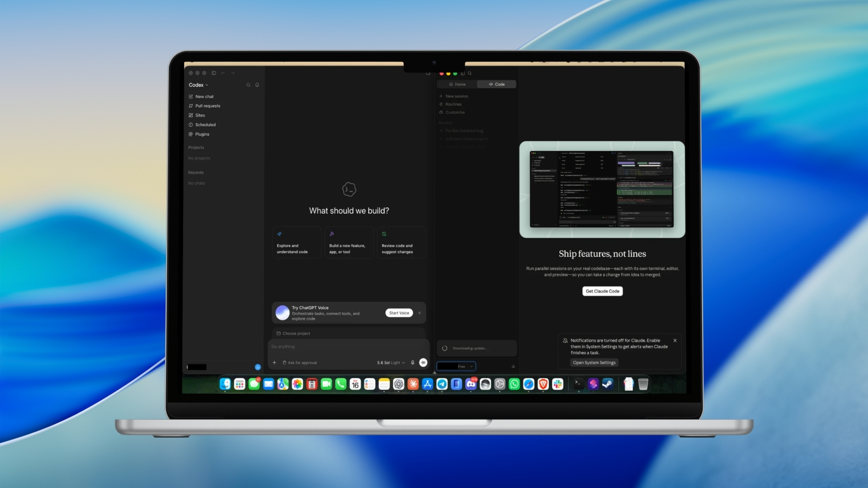
Task: Open the Codex app name dropdown
Action: [198, 85]
